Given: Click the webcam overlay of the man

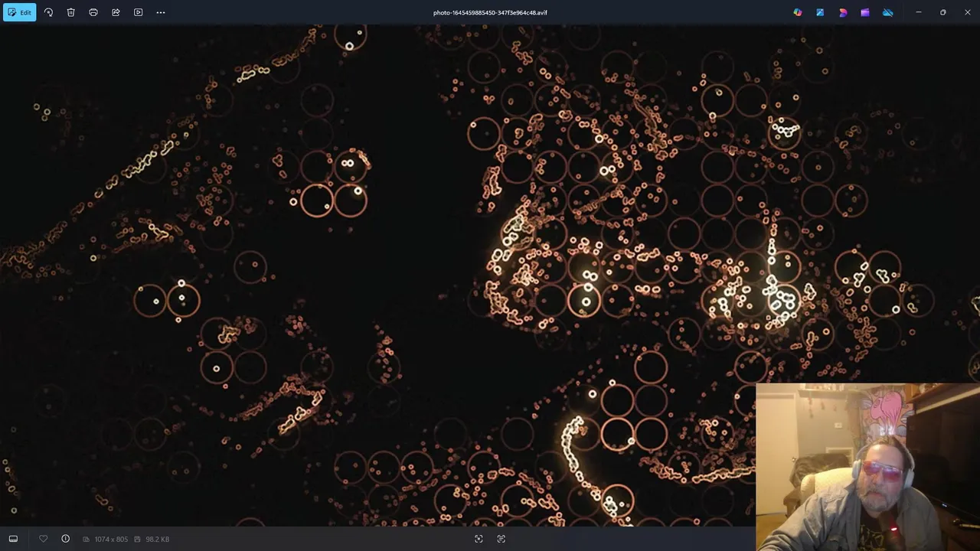Looking at the screenshot, I should pos(867,467).
